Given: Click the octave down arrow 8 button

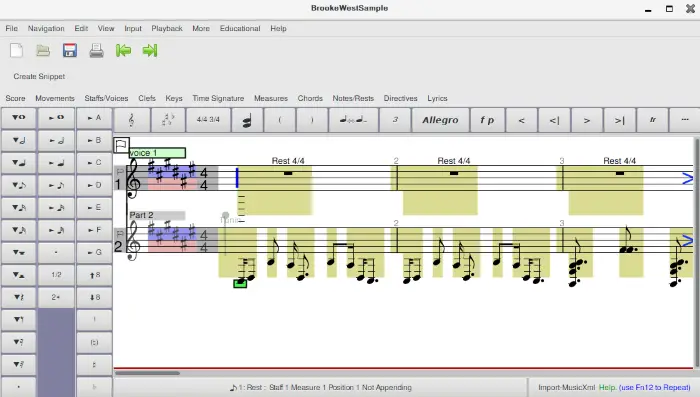Looking at the screenshot, I should [x=94, y=297].
